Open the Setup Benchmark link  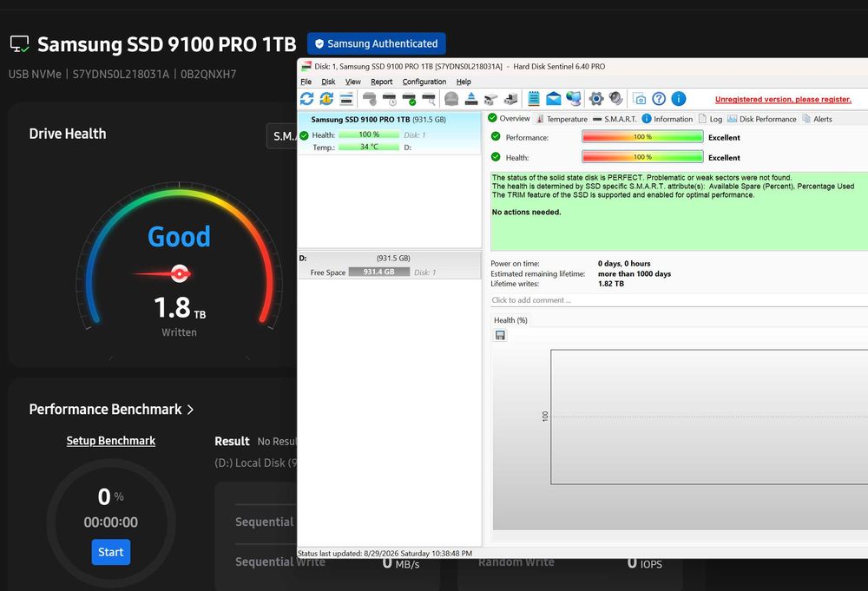111,441
